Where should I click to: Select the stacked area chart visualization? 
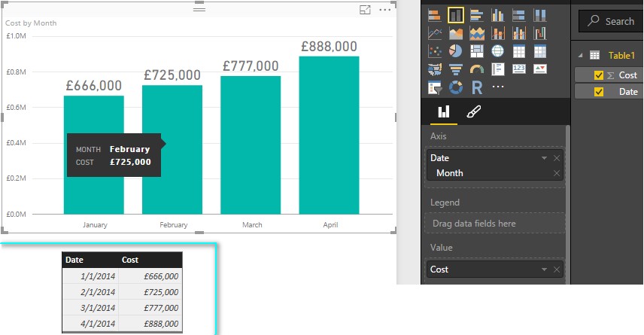point(476,33)
